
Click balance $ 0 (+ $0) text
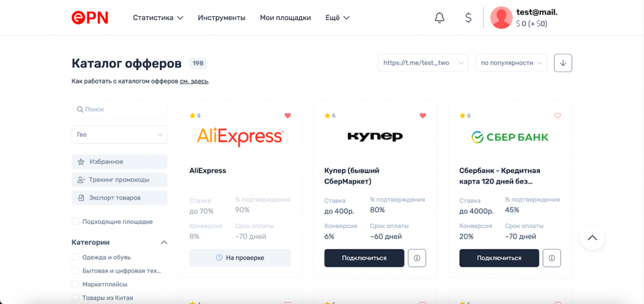[x=531, y=24]
